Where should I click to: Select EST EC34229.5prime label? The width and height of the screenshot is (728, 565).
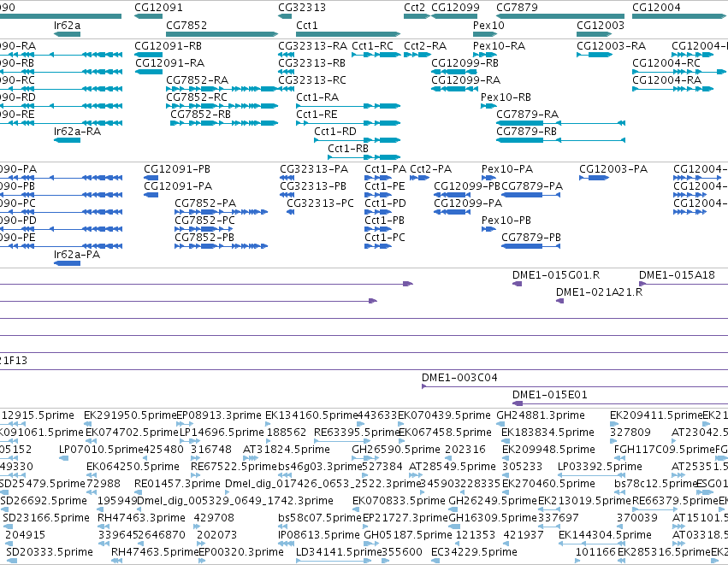click(474, 552)
